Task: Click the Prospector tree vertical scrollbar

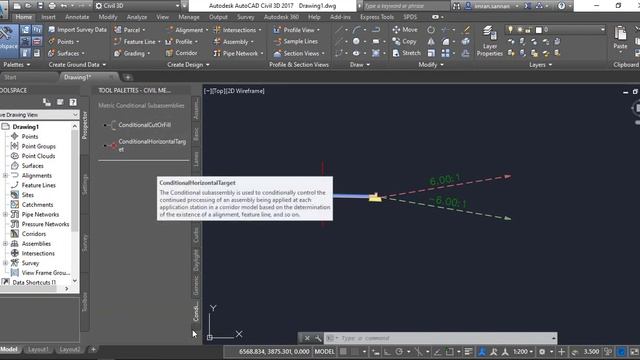Action: (x=74, y=180)
